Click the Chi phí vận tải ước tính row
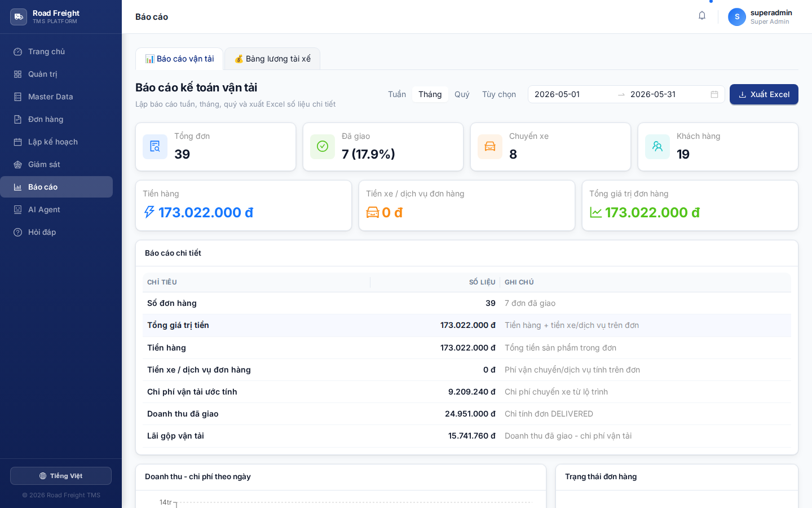 point(467,392)
